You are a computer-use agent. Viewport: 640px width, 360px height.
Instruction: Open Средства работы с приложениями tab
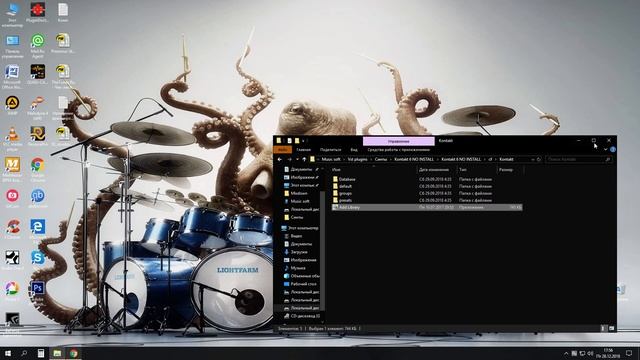399,150
